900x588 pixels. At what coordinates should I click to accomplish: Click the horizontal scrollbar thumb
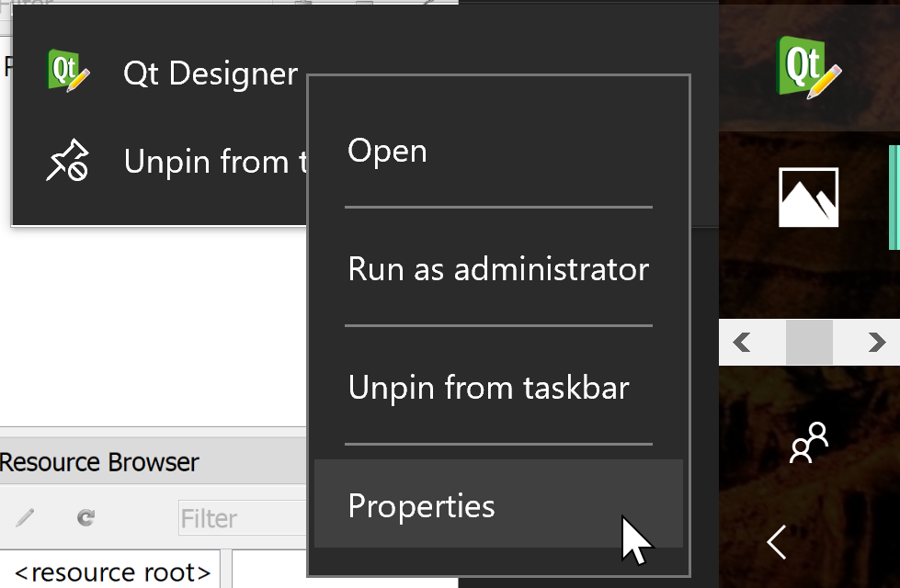(809, 342)
